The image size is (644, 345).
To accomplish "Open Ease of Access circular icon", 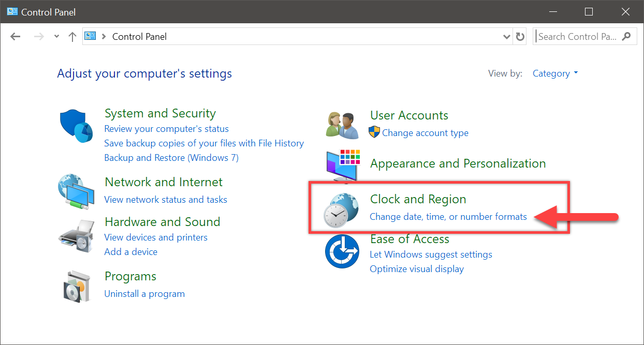I will 342,251.
